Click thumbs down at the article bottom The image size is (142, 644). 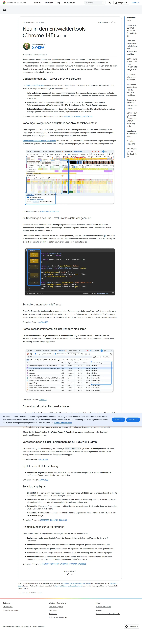pyautogui.click(x=72, y=574)
